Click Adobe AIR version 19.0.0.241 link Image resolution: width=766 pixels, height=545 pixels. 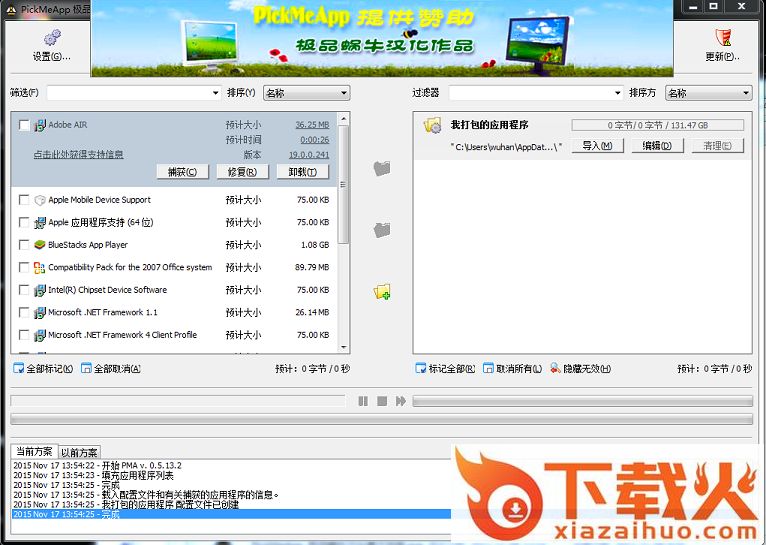pos(309,155)
